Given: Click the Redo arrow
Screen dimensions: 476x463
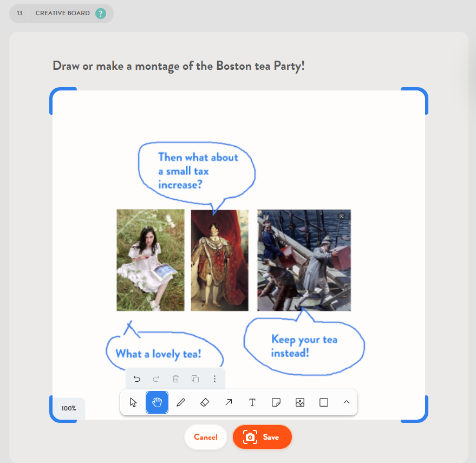Looking at the screenshot, I should pyautogui.click(x=156, y=379).
